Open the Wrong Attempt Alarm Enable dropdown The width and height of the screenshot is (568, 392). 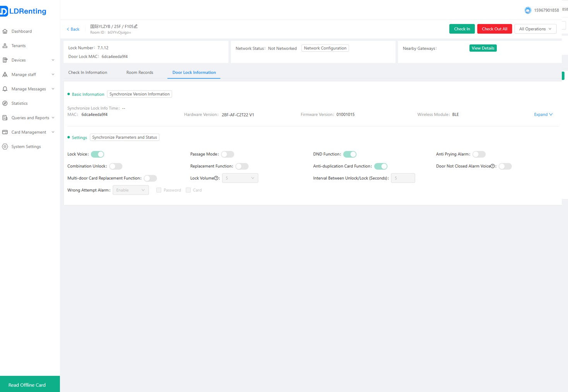coord(131,190)
